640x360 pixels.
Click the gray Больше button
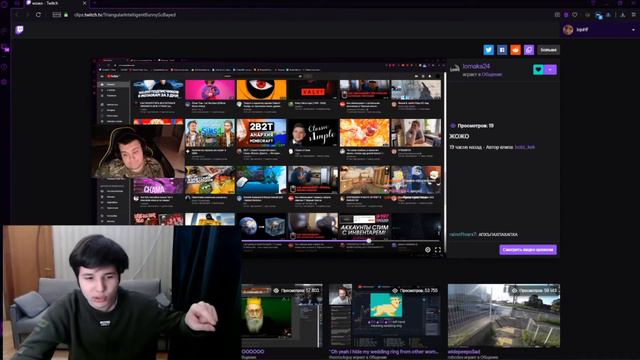click(548, 50)
